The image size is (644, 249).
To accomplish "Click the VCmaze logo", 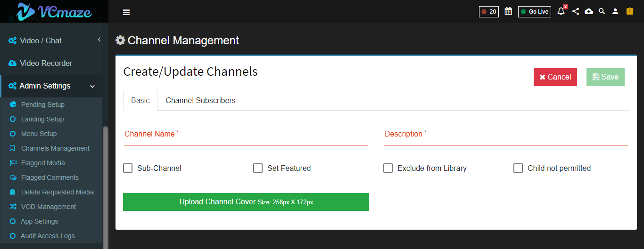I will [54, 11].
